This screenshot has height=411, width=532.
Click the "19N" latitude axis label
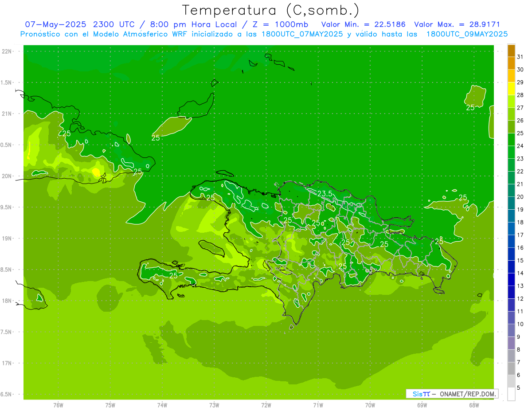point(7,238)
